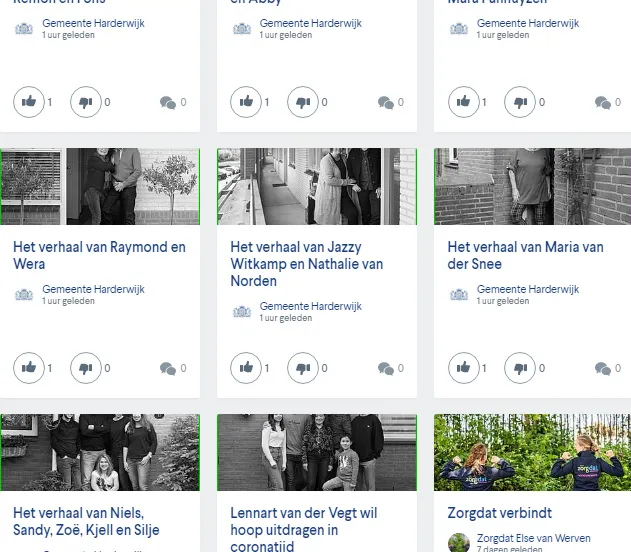
Task: Dislike the card above Maria van der Snee
Action: point(520,102)
